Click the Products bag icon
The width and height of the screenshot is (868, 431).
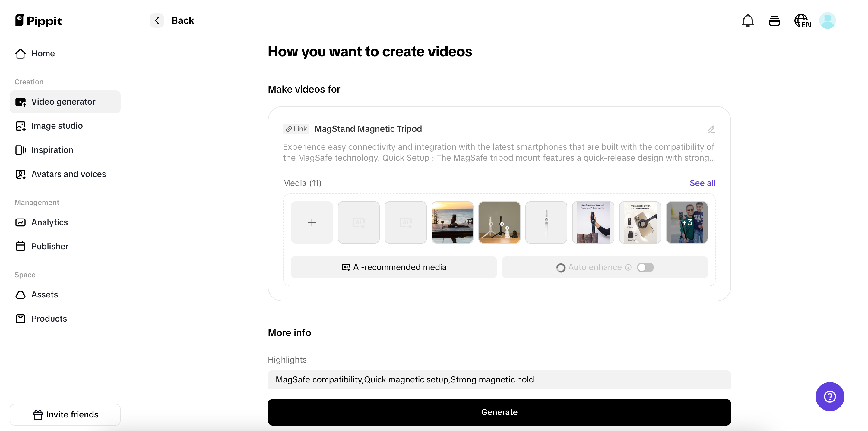click(x=21, y=319)
